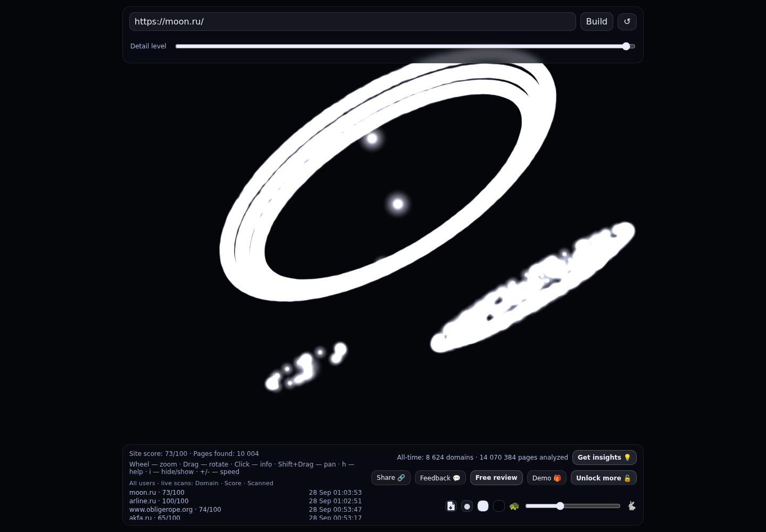
Task: Click the upper glowing node inside the ring
Action: coord(372,139)
